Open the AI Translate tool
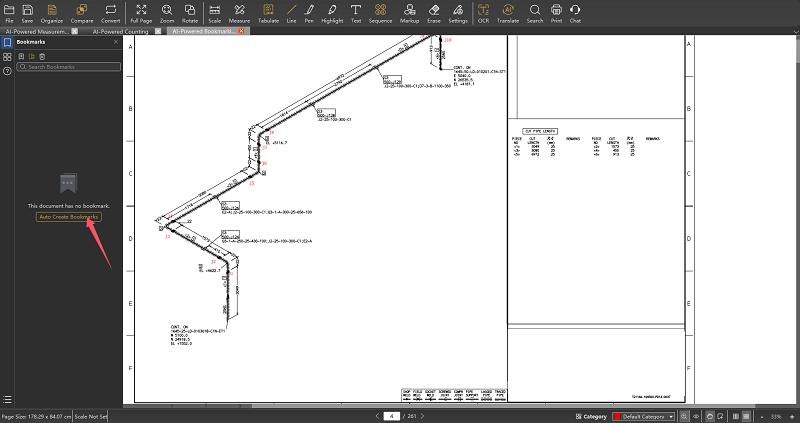 click(509, 12)
